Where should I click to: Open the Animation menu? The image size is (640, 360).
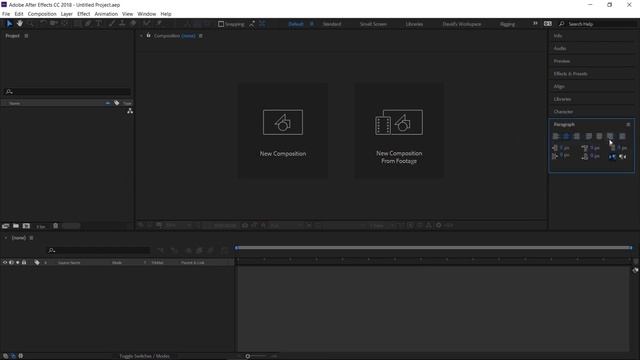(x=106, y=14)
